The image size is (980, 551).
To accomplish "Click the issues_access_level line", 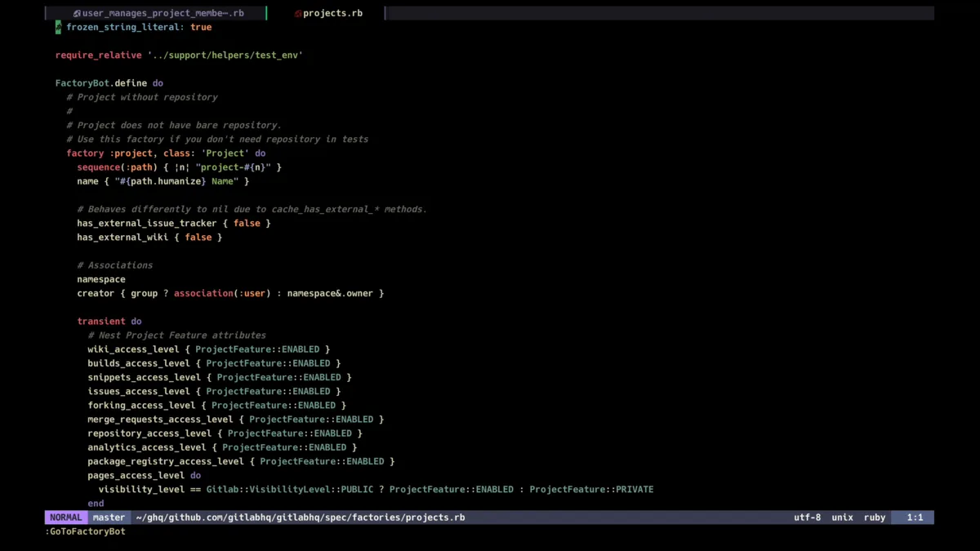I will pyautogui.click(x=215, y=391).
